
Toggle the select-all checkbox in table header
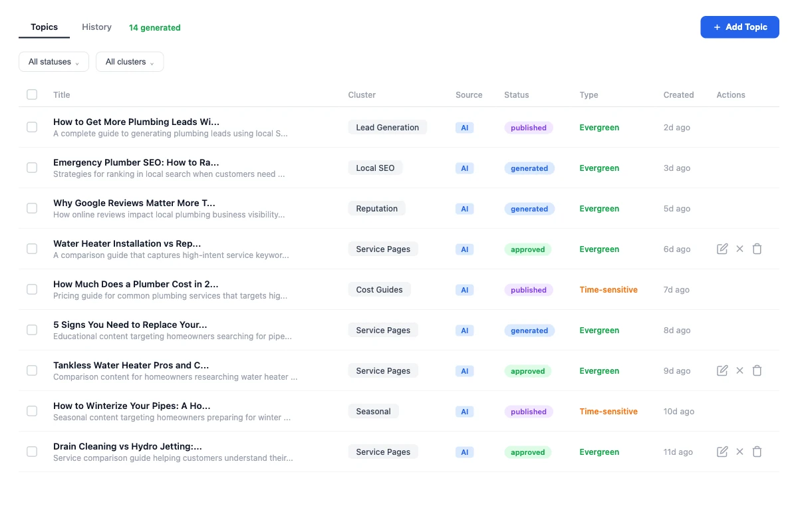pos(32,94)
